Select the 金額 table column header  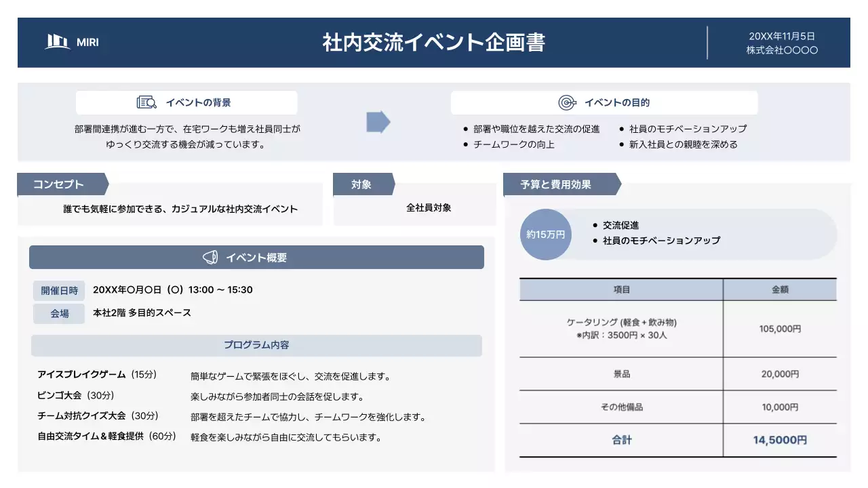(x=781, y=289)
